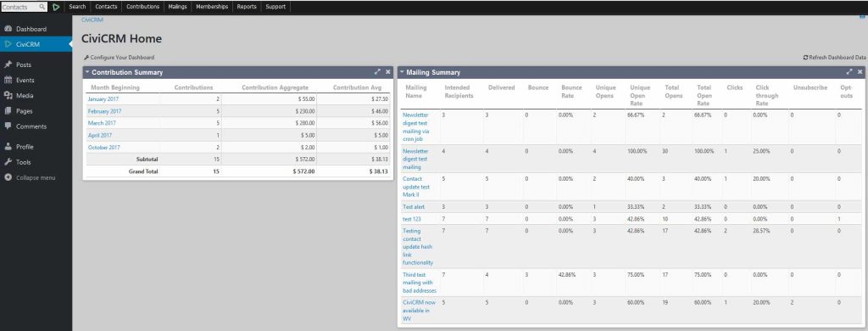Image resolution: width=868 pixels, height=331 pixels.
Task: Open March 2017 contributions link
Action: pyautogui.click(x=102, y=123)
